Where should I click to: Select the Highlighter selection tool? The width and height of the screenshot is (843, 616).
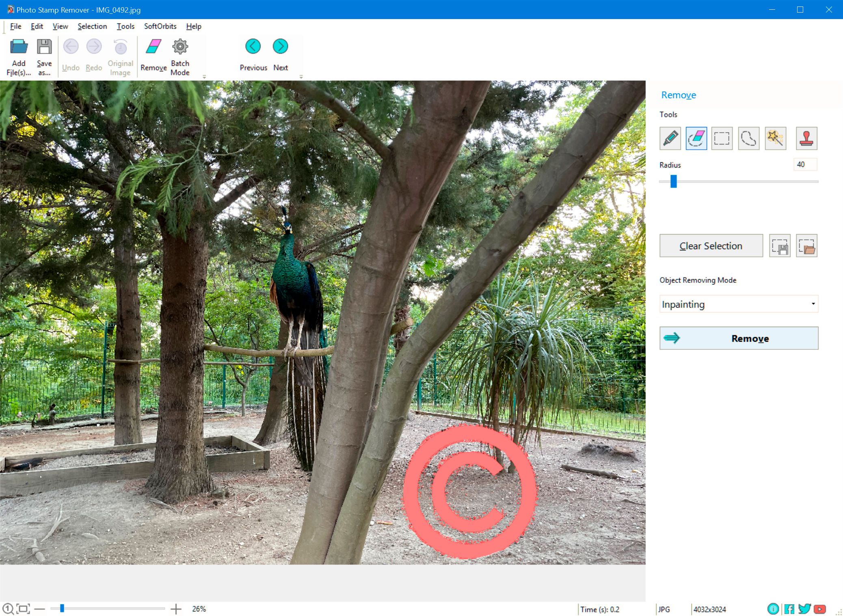[670, 137]
